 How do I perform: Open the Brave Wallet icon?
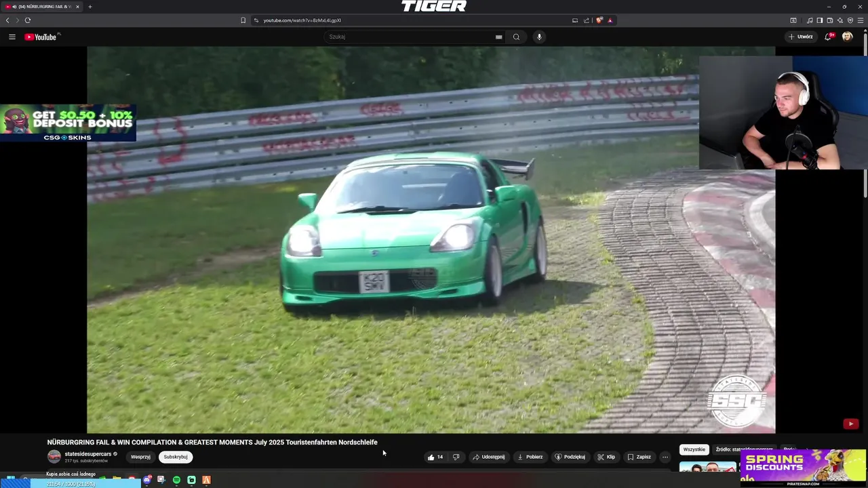(830, 20)
